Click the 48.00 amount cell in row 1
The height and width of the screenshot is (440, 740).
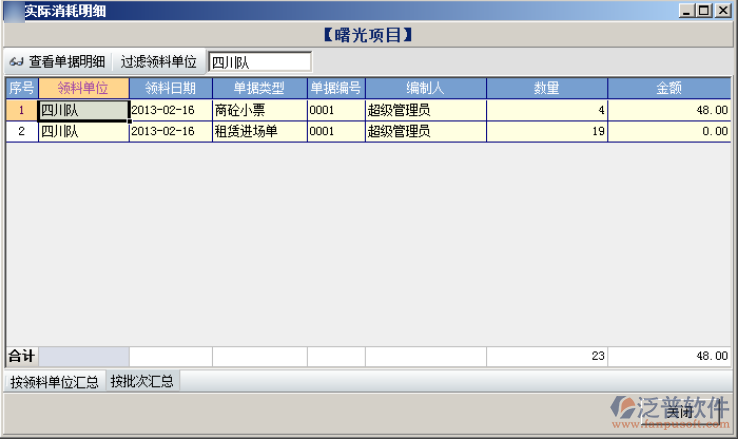[669, 110]
